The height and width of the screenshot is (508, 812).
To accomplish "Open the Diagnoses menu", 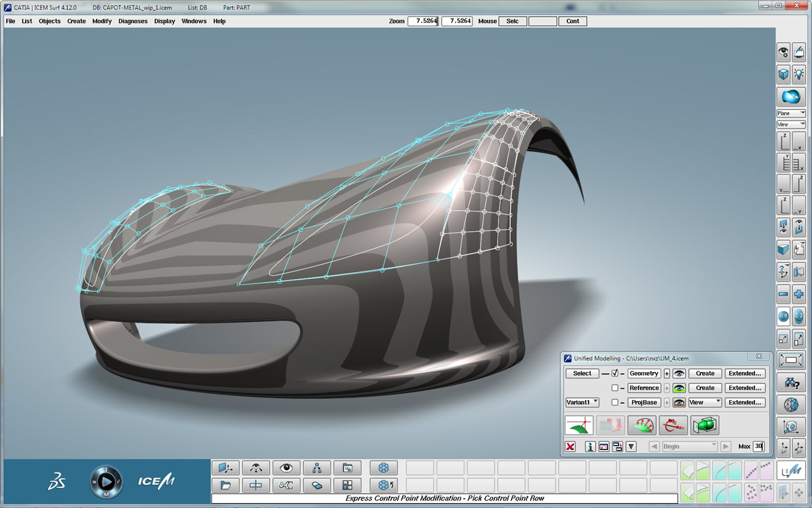I will [133, 21].
